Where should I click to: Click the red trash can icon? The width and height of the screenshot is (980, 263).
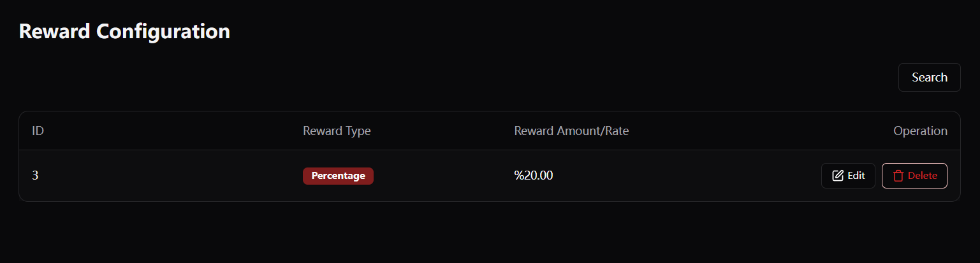tap(898, 176)
